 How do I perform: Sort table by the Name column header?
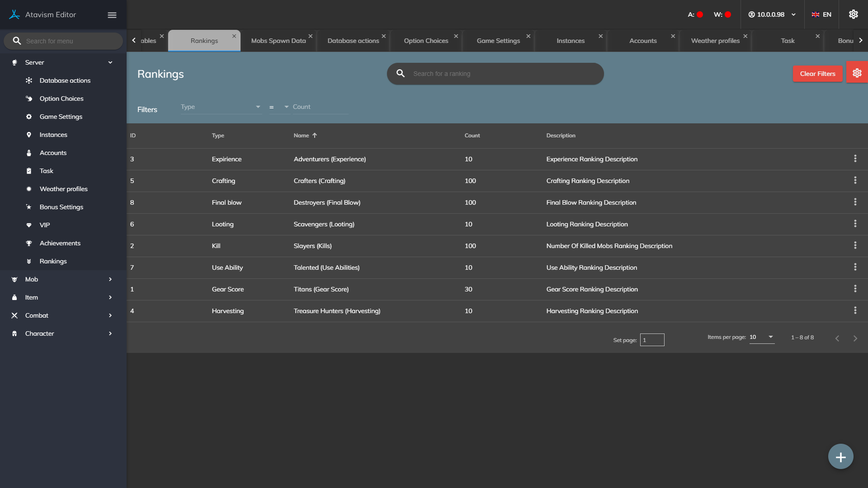302,136
